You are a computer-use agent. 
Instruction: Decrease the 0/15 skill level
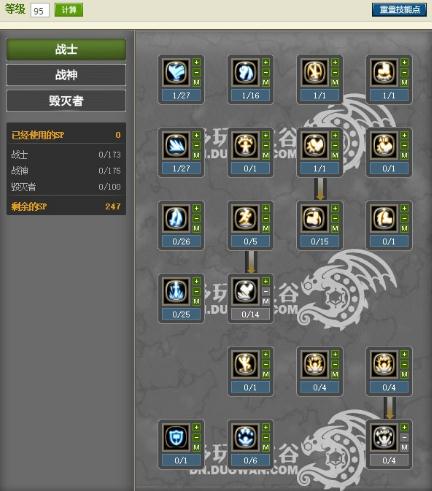click(335, 218)
